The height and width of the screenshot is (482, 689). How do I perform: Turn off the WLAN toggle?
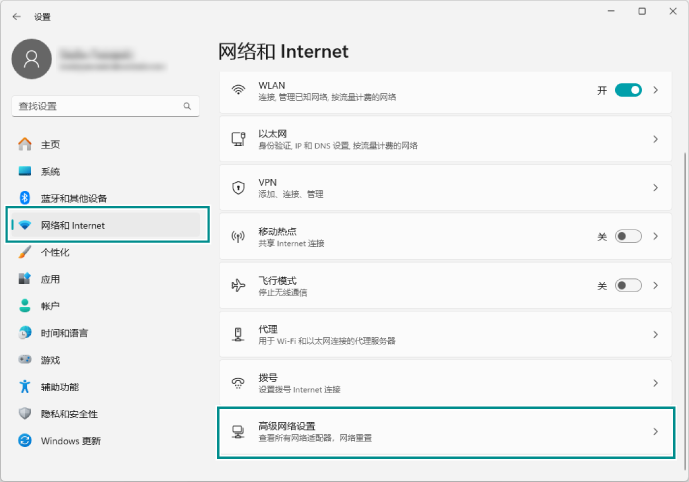click(628, 90)
